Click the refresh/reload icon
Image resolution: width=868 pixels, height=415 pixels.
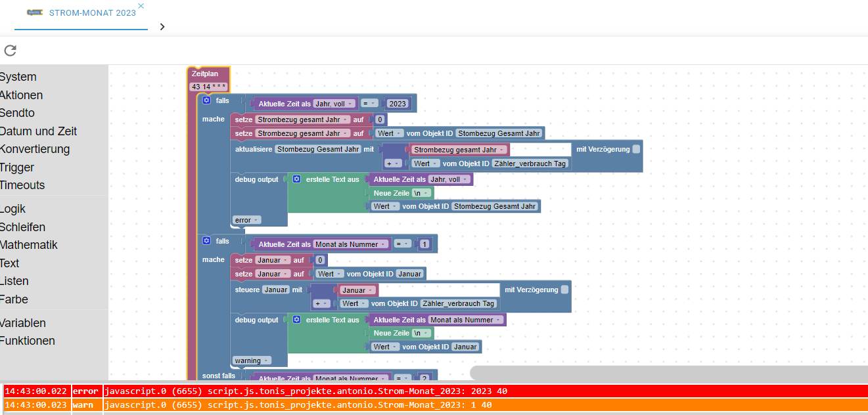[10, 51]
